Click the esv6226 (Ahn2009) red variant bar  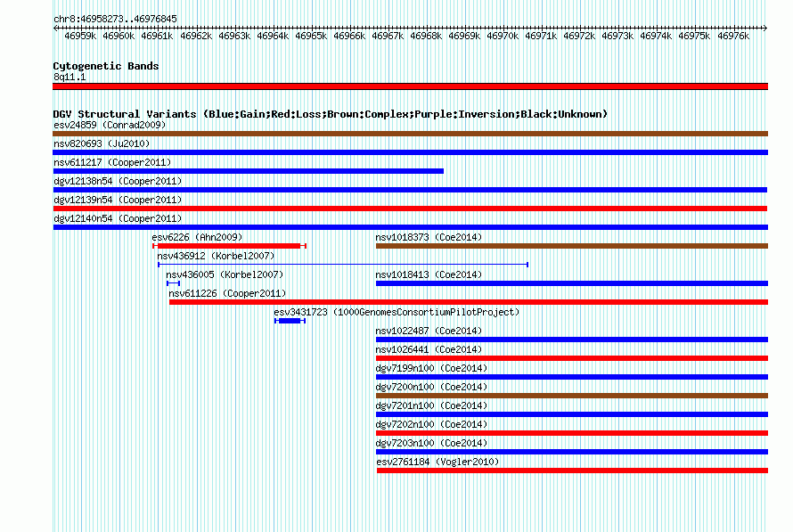point(230,246)
